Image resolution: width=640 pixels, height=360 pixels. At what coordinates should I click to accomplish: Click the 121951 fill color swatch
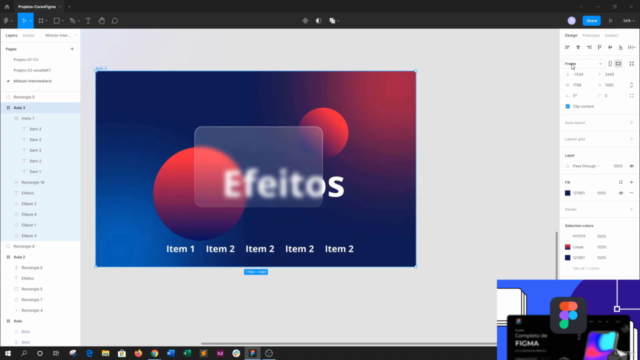(567, 193)
